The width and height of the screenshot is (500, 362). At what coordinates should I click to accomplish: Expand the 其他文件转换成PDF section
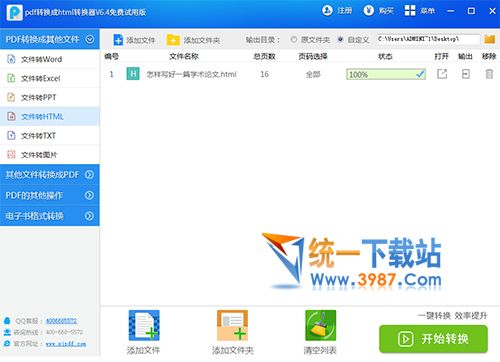pos(89,175)
